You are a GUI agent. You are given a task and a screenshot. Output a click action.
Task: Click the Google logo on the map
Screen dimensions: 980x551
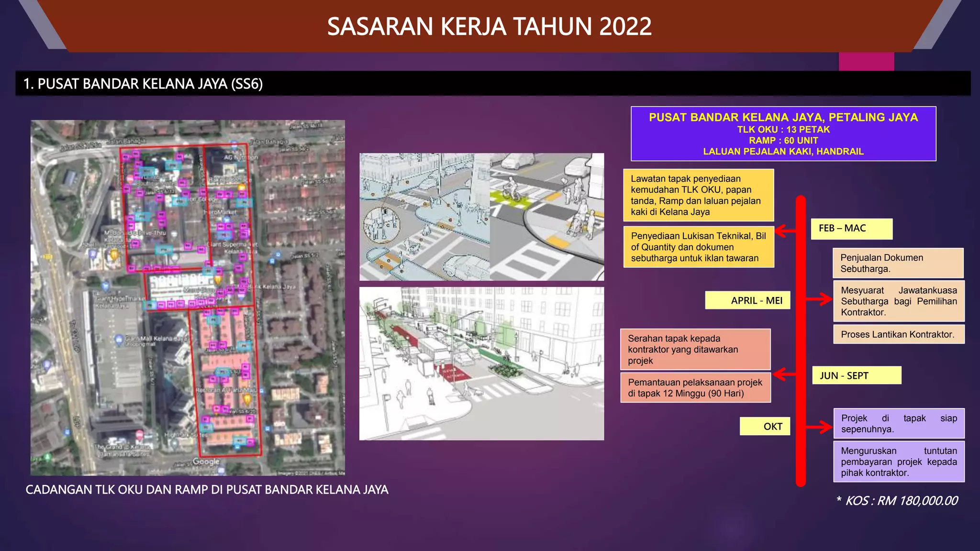(x=206, y=462)
